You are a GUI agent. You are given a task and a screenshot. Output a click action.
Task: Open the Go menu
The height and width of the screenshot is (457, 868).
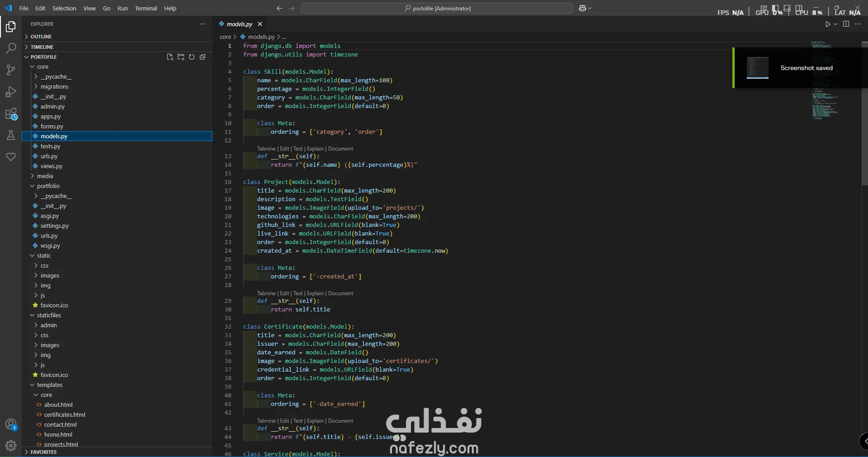pos(107,8)
